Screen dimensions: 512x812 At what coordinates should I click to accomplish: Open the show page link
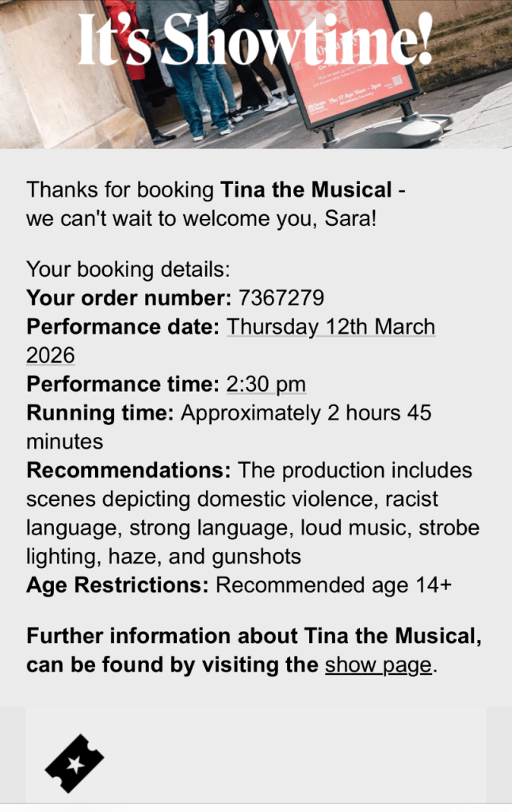point(378,664)
